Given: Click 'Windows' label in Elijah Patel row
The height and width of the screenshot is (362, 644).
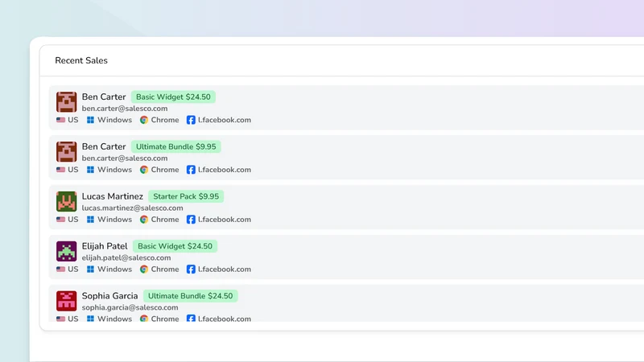Looking at the screenshot, I should pyautogui.click(x=114, y=269).
